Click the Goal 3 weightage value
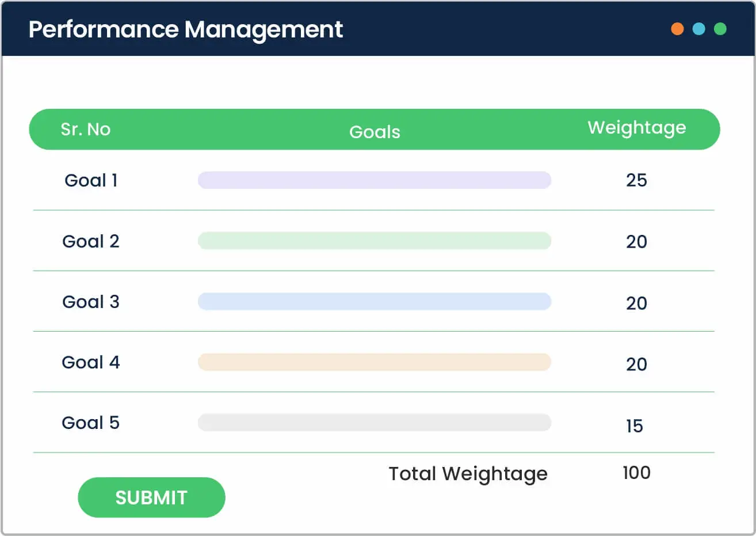 point(636,303)
